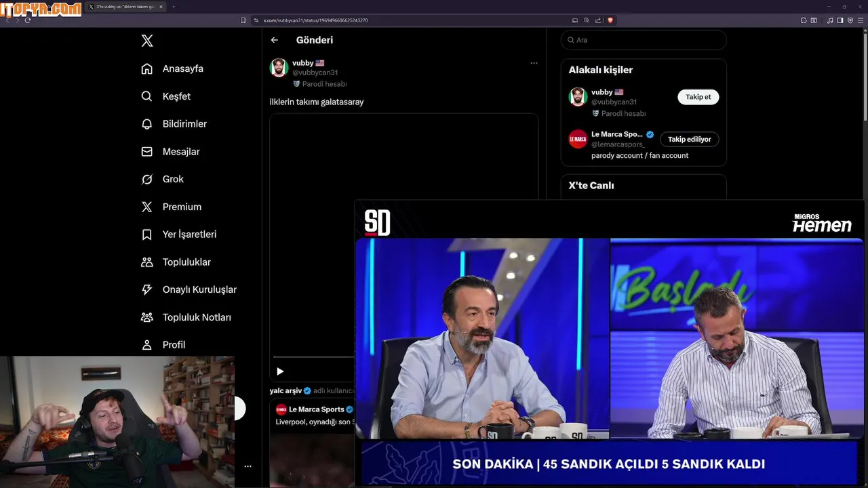Screen dimensions: 868x488
Task: Click the x.com address bar URL
Action: 315,20
